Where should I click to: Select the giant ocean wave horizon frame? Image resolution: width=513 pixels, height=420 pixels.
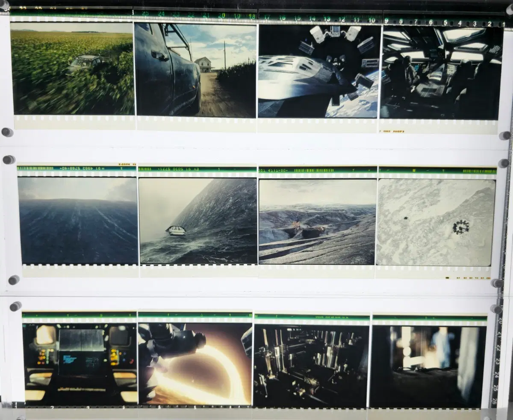pos(78,221)
